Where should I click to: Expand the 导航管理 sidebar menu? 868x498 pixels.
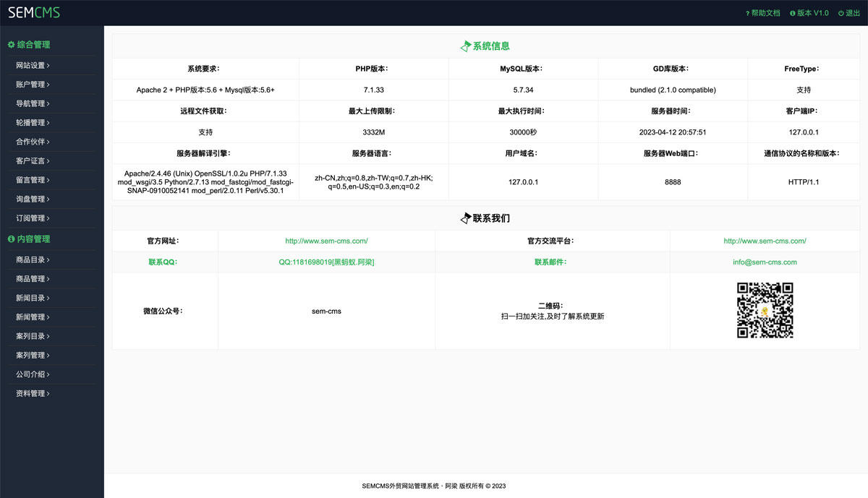(x=33, y=104)
